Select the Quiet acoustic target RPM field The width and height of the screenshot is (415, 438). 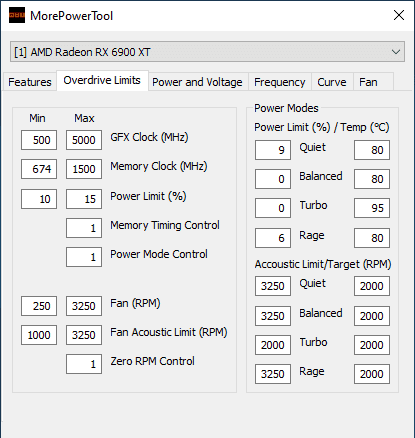pos(372,286)
